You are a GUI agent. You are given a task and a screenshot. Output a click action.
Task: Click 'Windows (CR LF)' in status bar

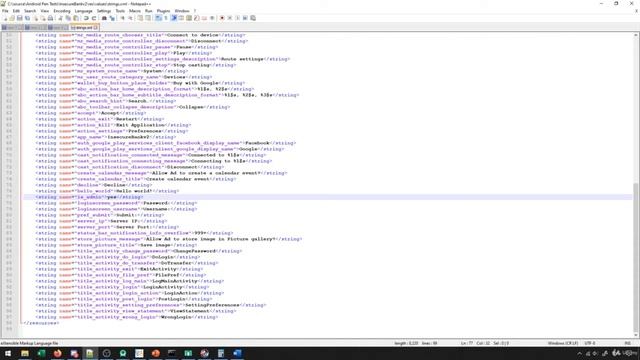(562, 343)
